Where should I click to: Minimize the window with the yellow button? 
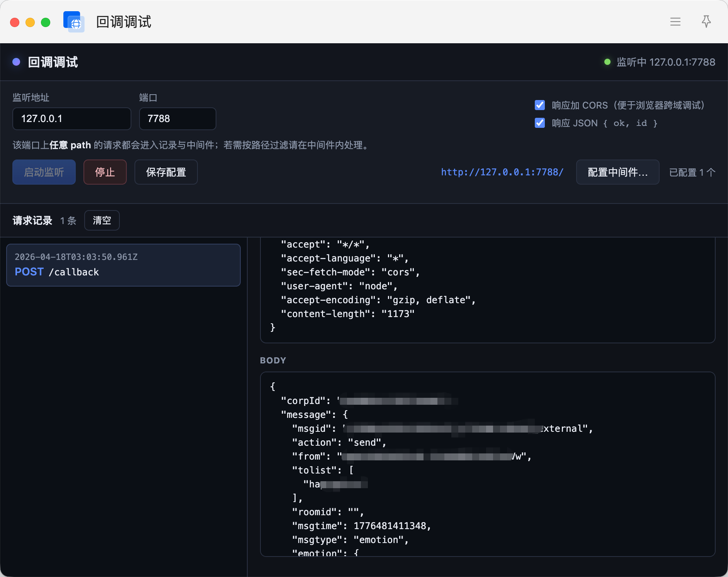click(30, 22)
